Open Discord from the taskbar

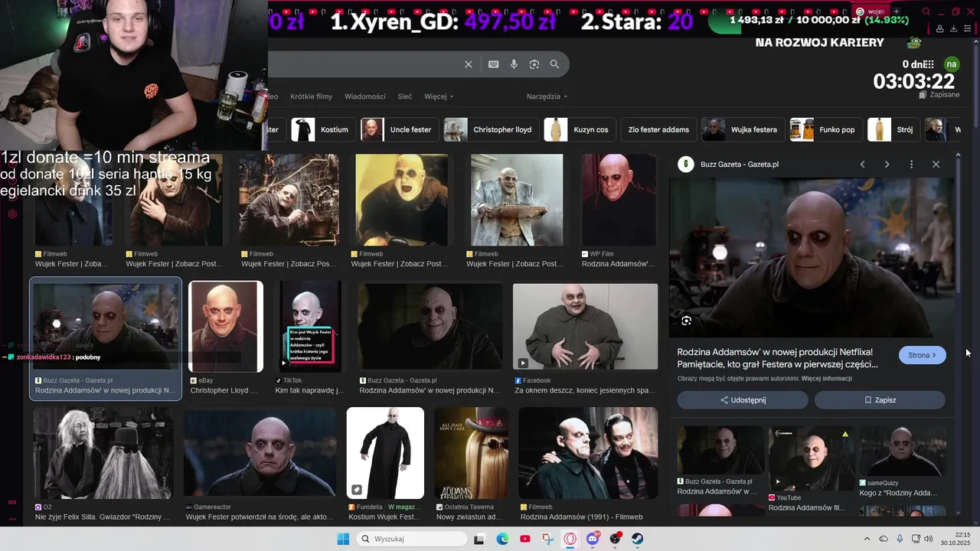tap(593, 539)
